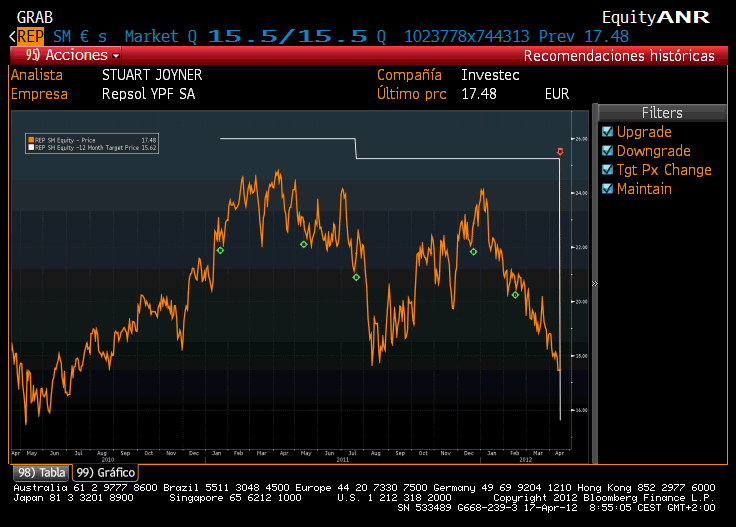Image resolution: width=736 pixels, height=527 pixels.
Task: Click the 2011 year label on axis
Action: point(343,460)
